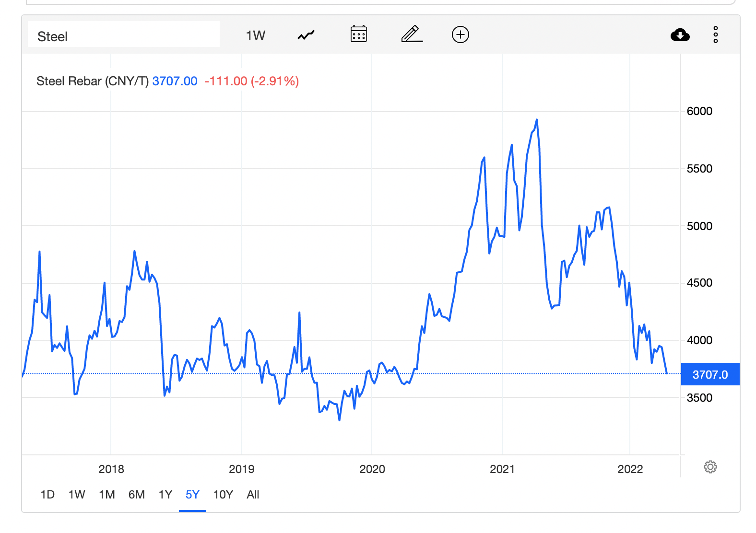Screen dimensions: 756x533
Task: Select the 1M time range
Action: 107,495
